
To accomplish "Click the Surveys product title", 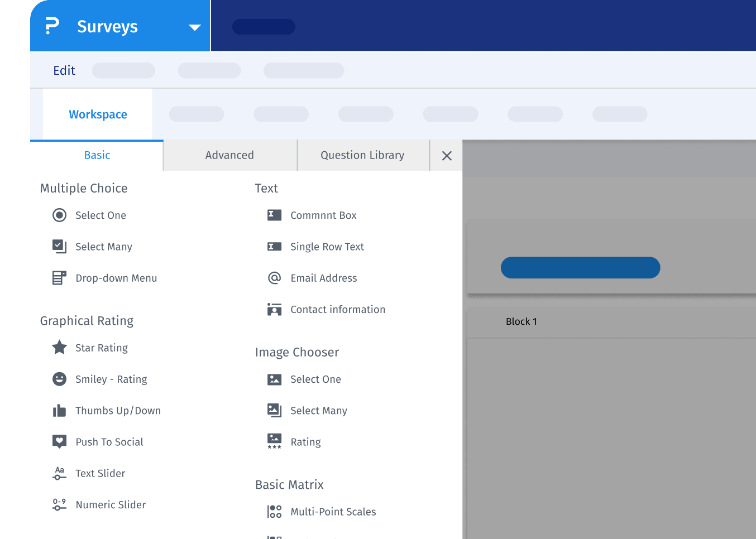I will [107, 26].
